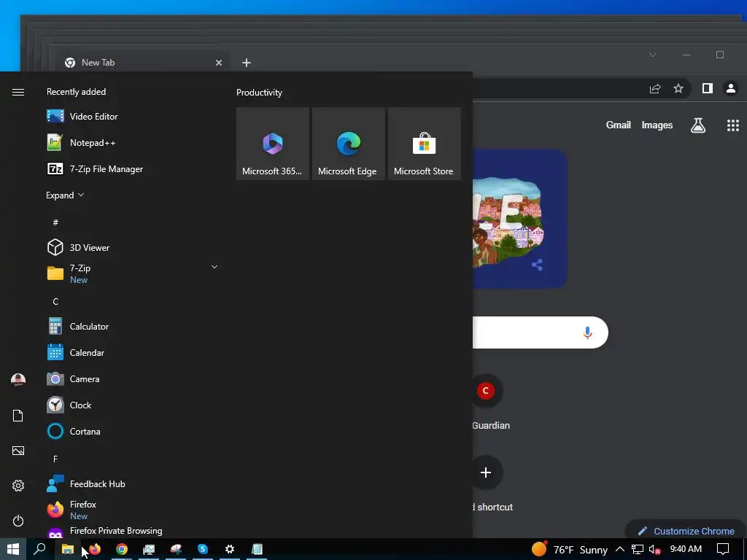Open File Explorer from taskbar

[68, 549]
